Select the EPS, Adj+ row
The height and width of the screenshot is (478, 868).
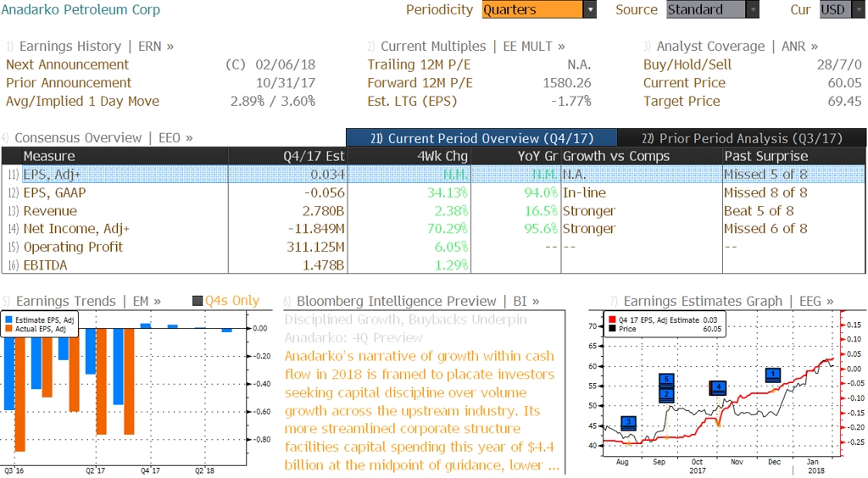click(x=433, y=175)
